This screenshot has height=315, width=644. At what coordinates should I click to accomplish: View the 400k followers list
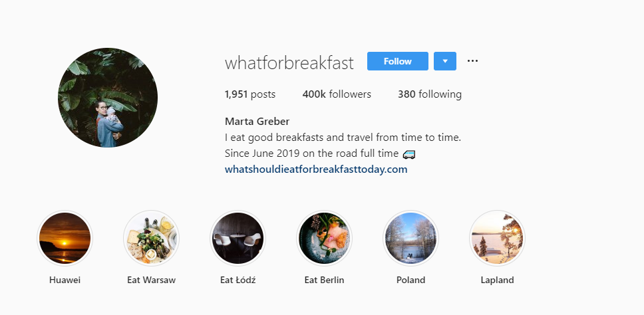click(337, 94)
